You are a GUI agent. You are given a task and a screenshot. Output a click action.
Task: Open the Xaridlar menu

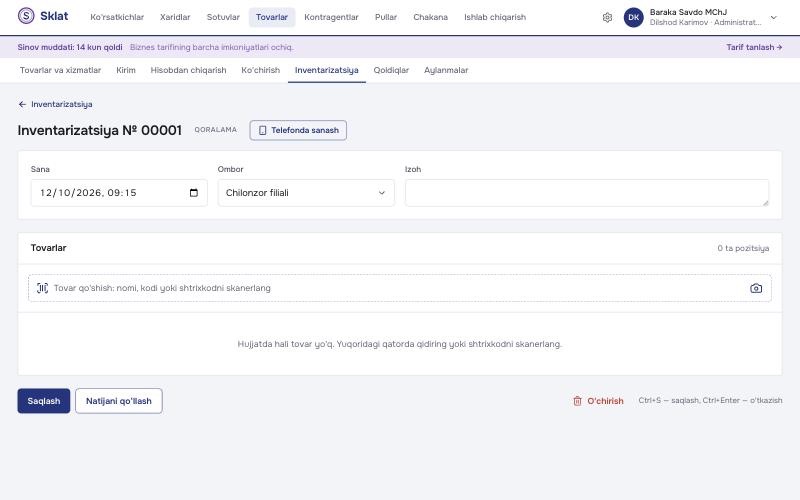tap(175, 17)
